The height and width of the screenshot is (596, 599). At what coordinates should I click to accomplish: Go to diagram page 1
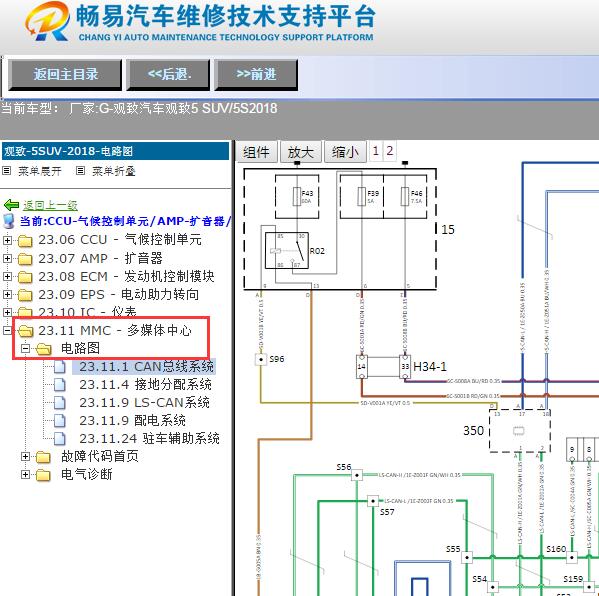tap(376, 151)
